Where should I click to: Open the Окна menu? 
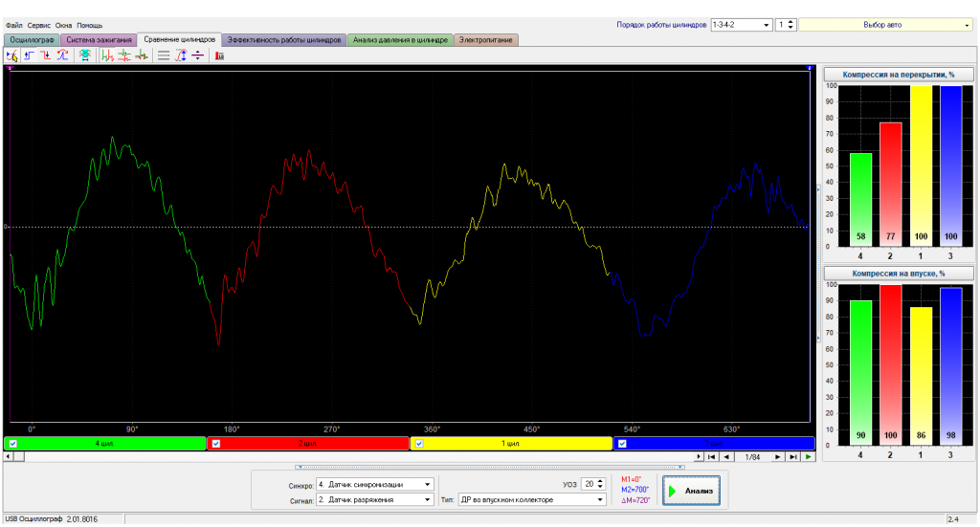click(x=63, y=26)
